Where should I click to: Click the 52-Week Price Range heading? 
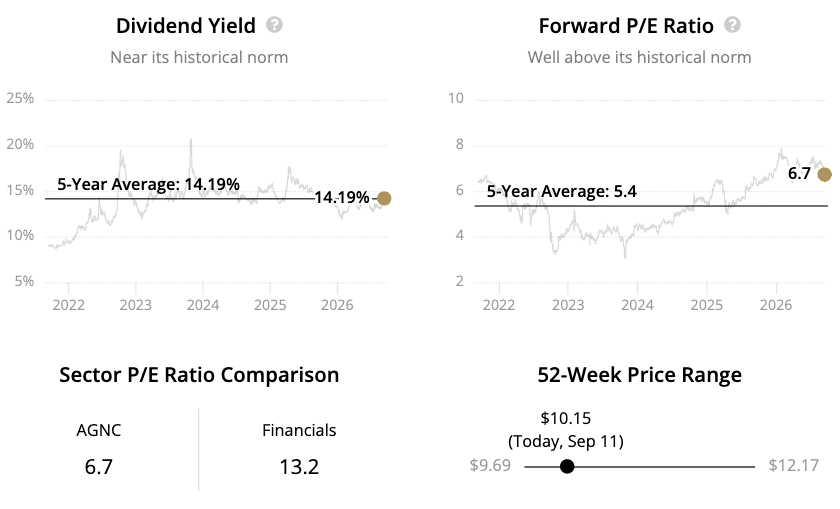tap(640, 375)
